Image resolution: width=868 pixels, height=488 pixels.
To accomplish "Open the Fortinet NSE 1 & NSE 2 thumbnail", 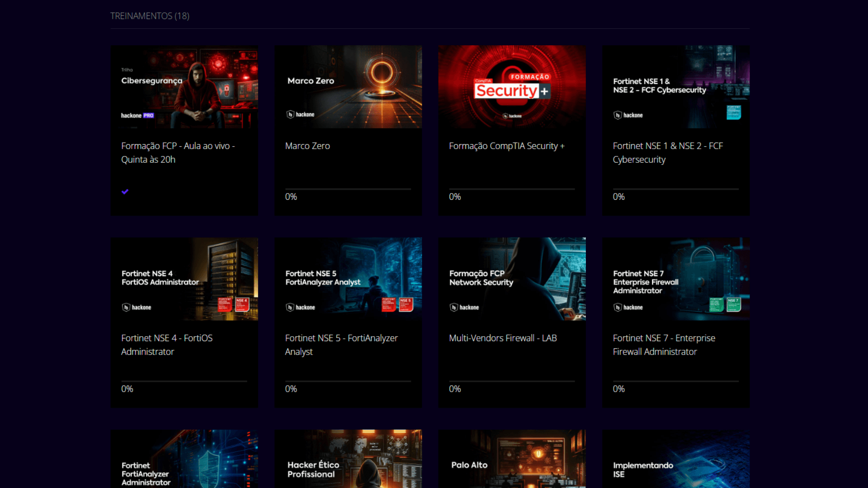I will tap(676, 87).
